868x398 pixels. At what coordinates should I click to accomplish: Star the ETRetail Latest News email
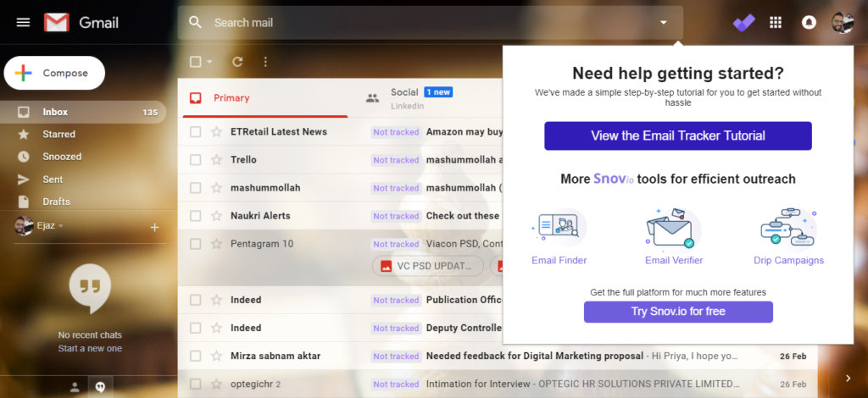click(216, 131)
